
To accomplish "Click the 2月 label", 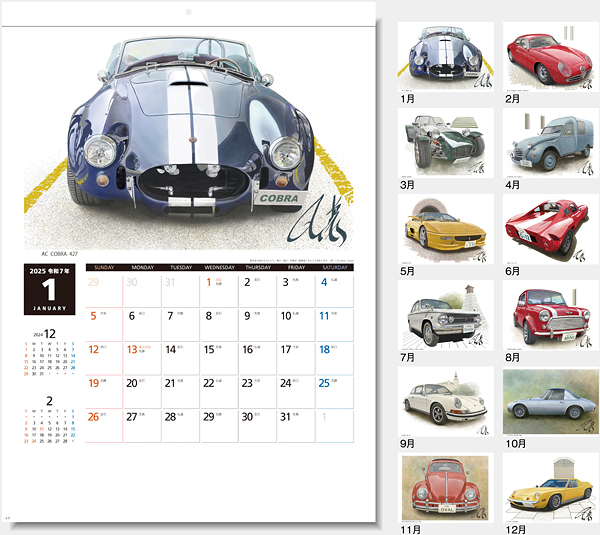I will (x=512, y=99).
